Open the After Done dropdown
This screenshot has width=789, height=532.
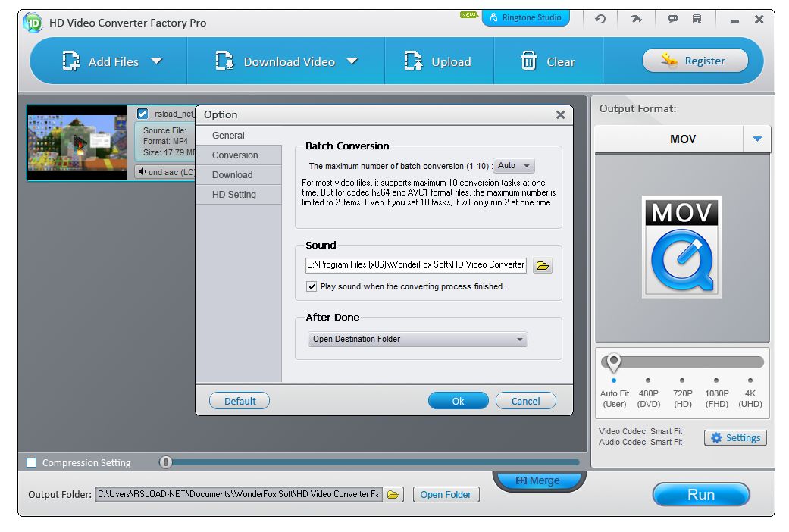pos(417,340)
